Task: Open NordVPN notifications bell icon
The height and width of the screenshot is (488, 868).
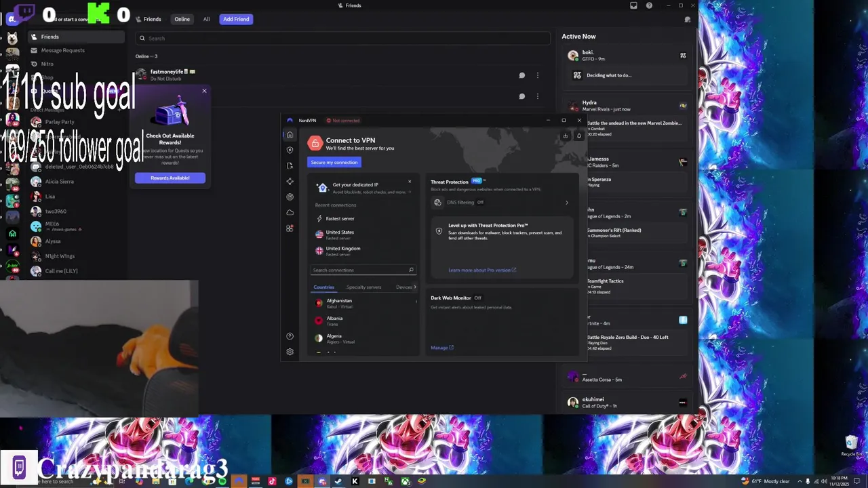Action: coord(578,136)
